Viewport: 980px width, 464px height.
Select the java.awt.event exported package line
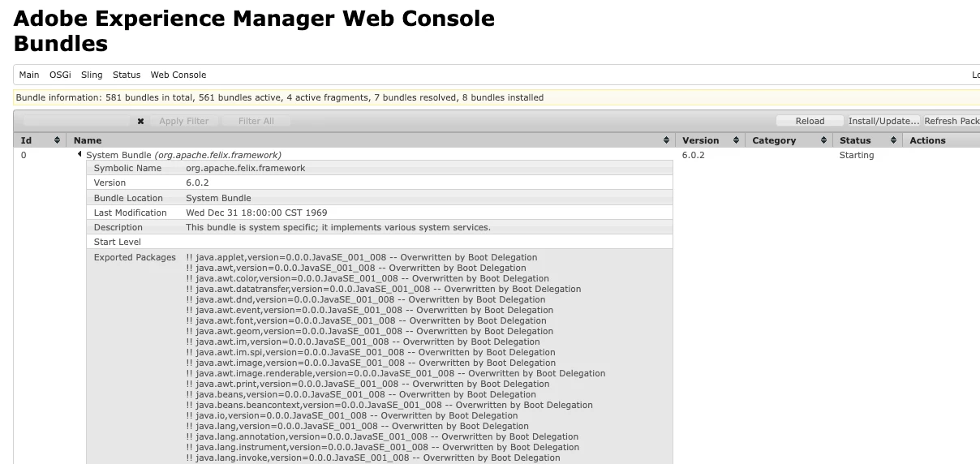point(369,310)
